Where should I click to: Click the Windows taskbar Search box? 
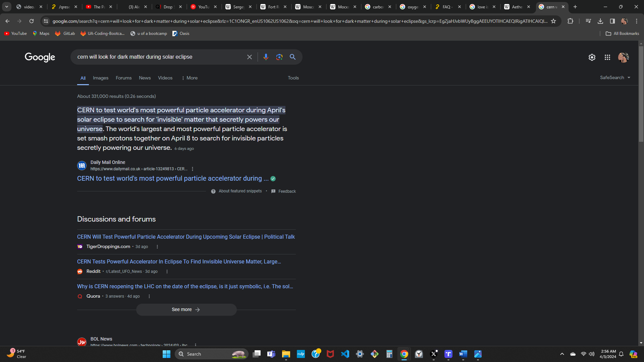(211, 354)
